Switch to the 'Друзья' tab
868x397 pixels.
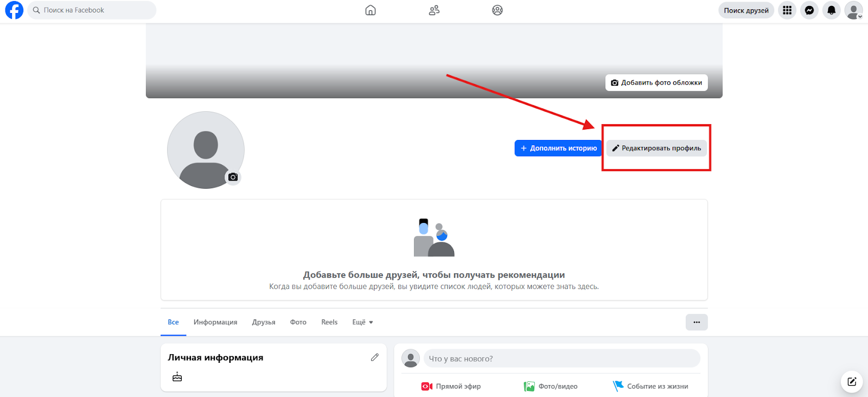264,322
